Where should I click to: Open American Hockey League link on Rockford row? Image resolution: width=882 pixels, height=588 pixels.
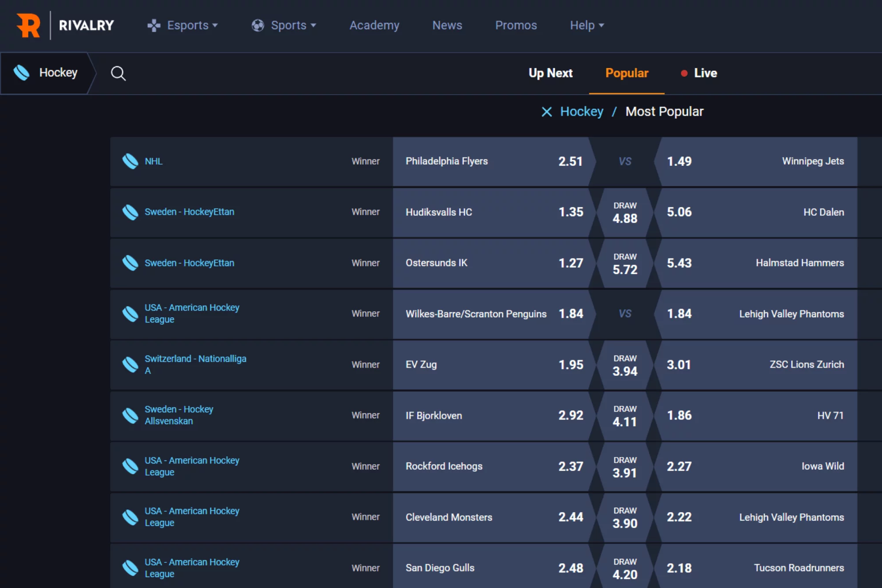pos(192,466)
